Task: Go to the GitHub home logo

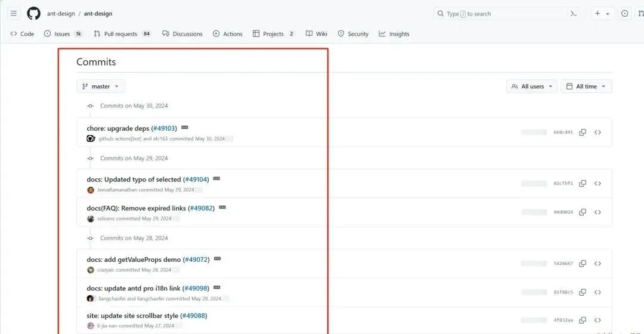Action: pyautogui.click(x=33, y=14)
